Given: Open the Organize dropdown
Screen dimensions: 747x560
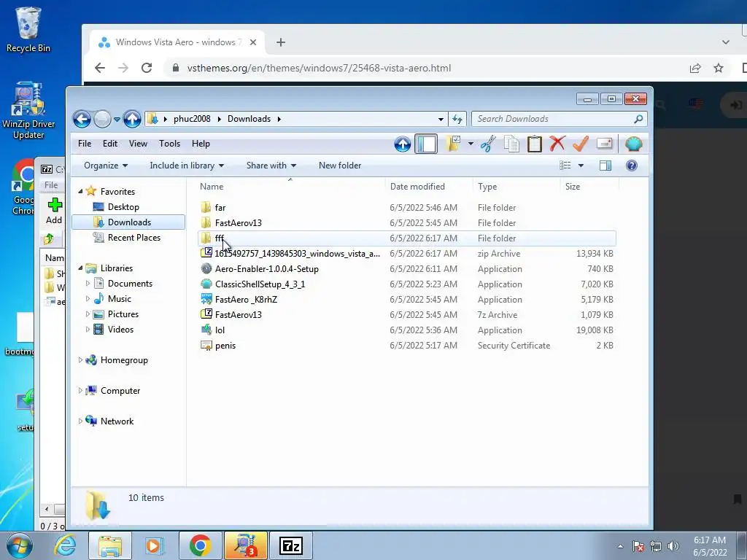Looking at the screenshot, I should click(106, 166).
